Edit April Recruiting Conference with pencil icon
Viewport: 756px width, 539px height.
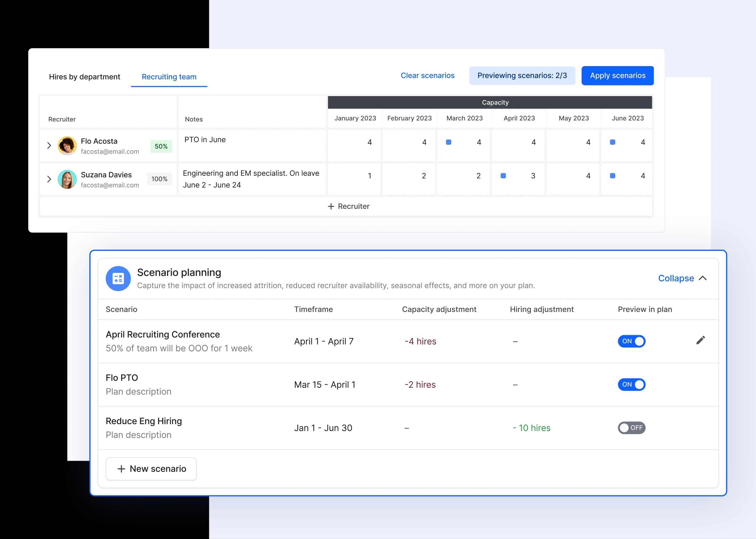click(700, 340)
